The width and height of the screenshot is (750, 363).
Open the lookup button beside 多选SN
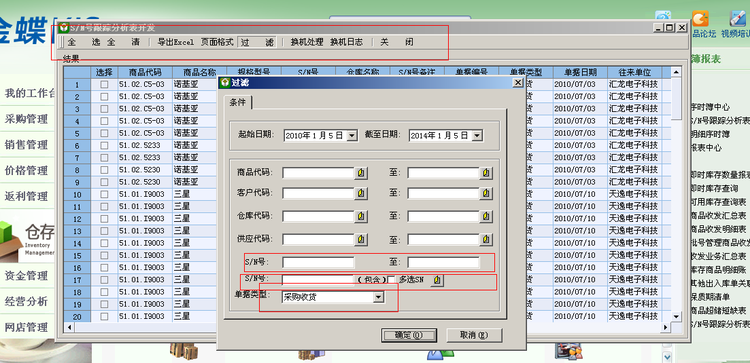[x=437, y=281]
